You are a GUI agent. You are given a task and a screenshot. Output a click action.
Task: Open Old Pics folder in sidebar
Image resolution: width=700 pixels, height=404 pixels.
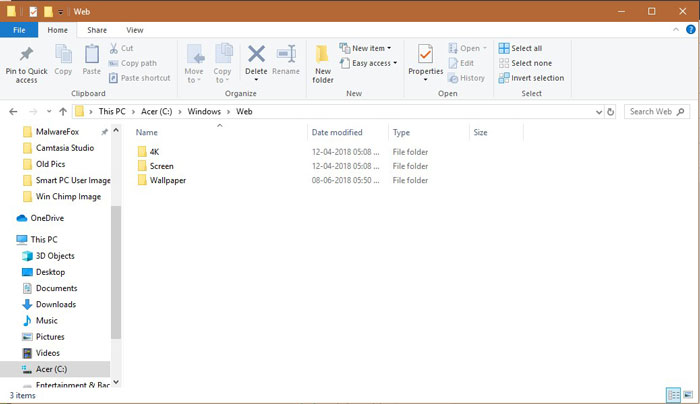tap(44, 164)
